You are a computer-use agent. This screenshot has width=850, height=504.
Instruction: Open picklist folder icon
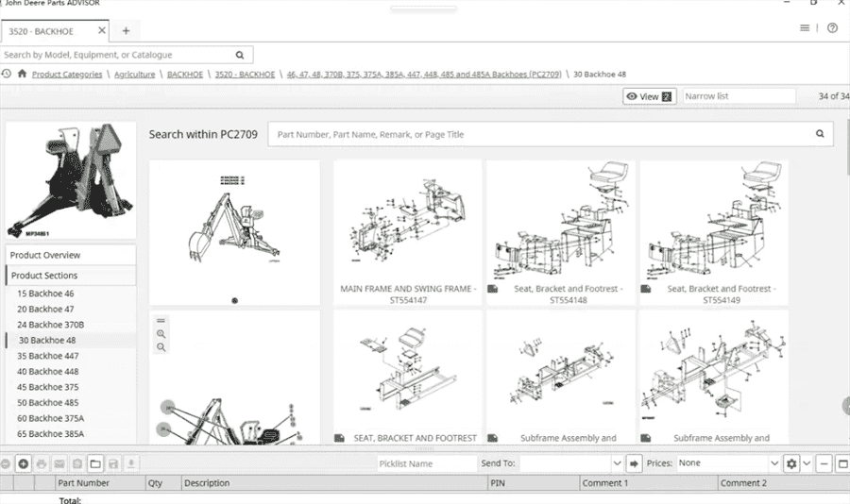pos(95,464)
